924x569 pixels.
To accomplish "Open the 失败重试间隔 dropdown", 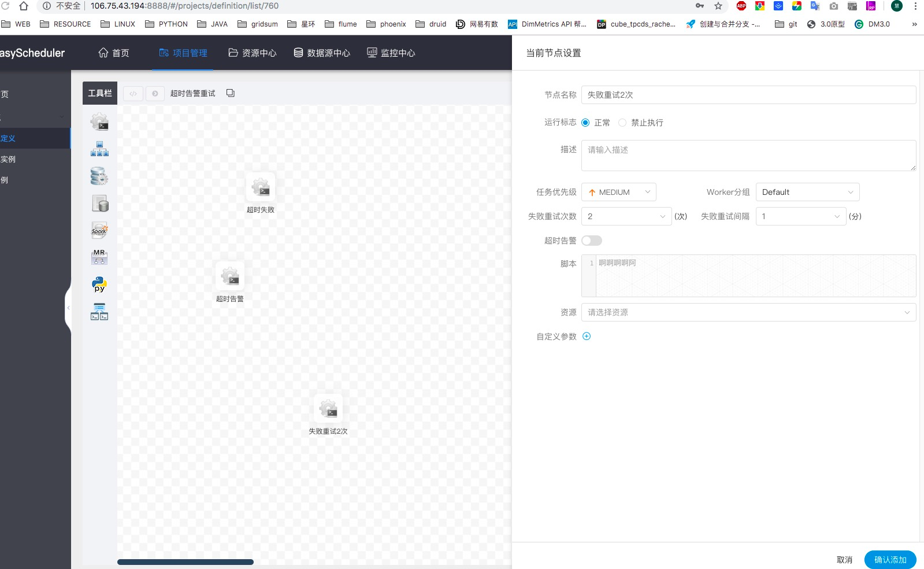I will (x=801, y=216).
